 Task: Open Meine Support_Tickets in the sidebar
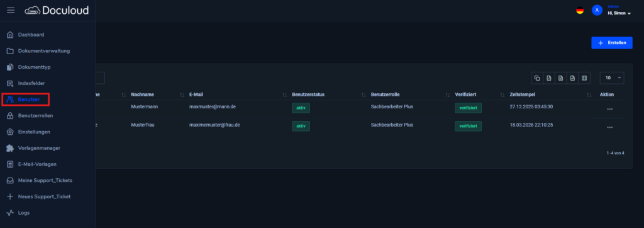click(x=45, y=180)
